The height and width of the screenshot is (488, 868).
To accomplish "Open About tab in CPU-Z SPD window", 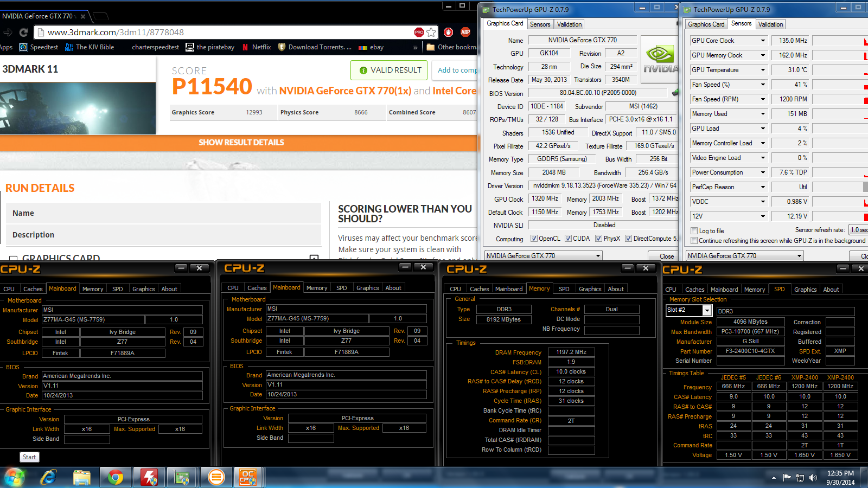I will pyautogui.click(x=831, y=290).
